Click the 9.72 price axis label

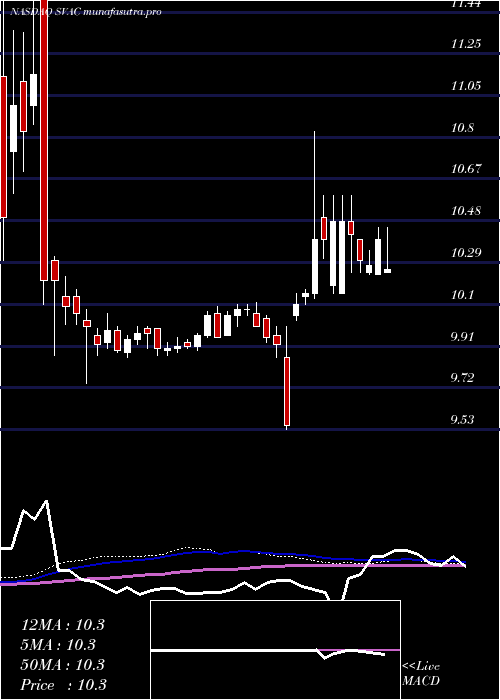[x=462, y=379]
